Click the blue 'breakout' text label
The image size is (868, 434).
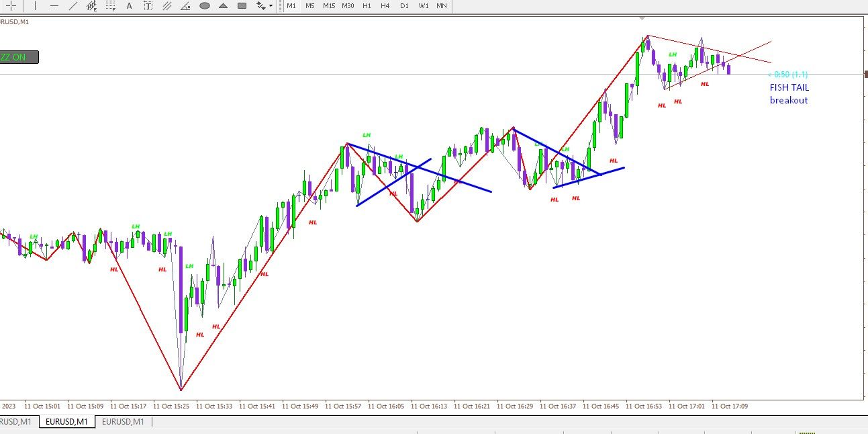pos(789,100)
